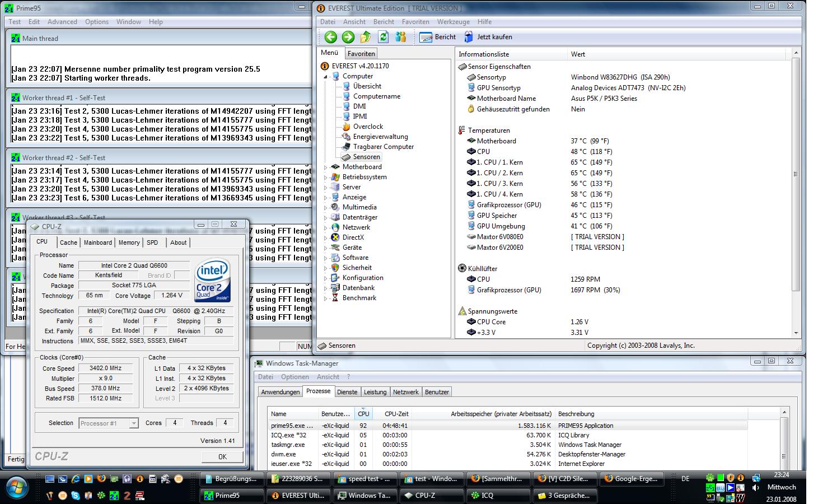Click the Up level arrow icon in EVEREST
The height and width of the screenshot is (504, 818).
(366, 37)
